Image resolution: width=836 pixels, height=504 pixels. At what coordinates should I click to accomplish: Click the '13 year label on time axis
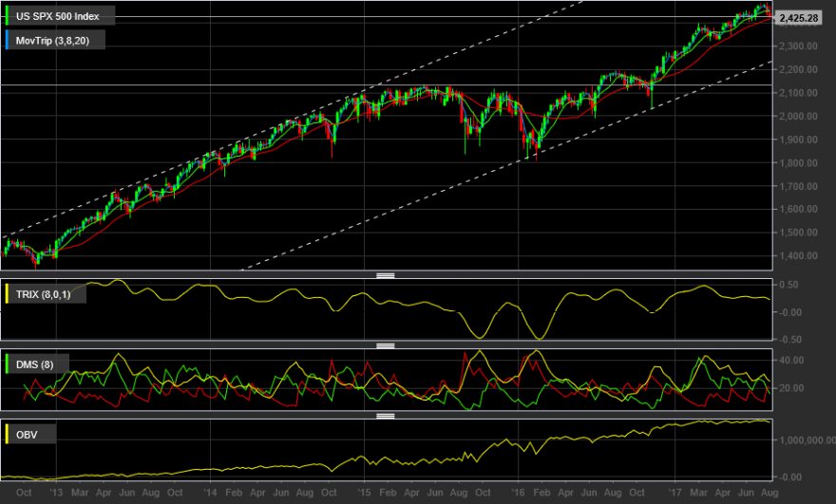pyautogui.click(x=56, y=493)
